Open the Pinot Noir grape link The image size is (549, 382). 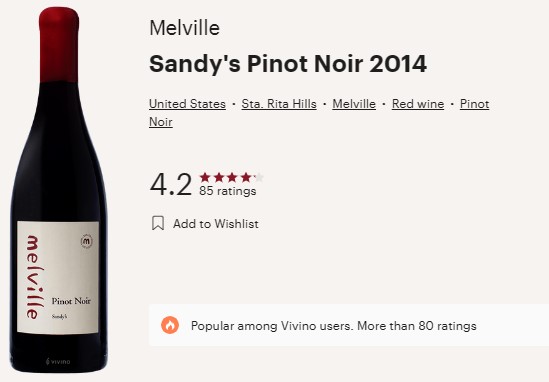click(x=474, y=104)
